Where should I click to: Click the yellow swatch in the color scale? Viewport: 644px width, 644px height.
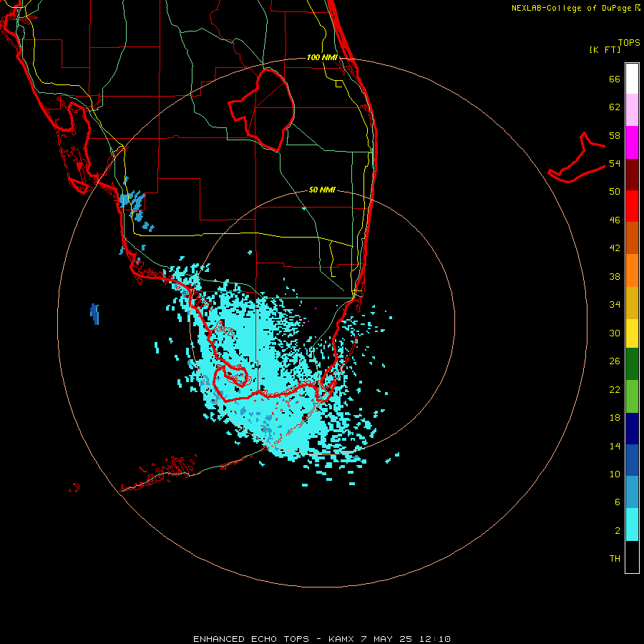click(632, 333)
